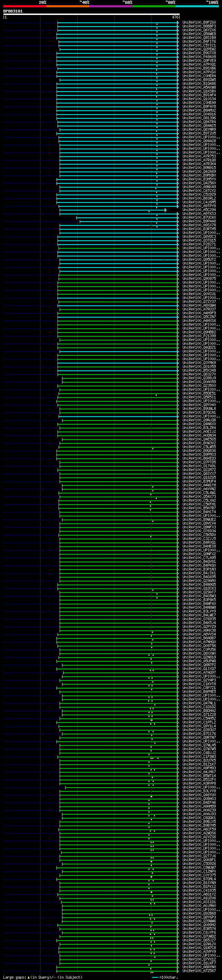Select the UniRef100_A5C294 label
Image resolution: width=222 pixels, height=980 pixels.
tap(199, 210)
